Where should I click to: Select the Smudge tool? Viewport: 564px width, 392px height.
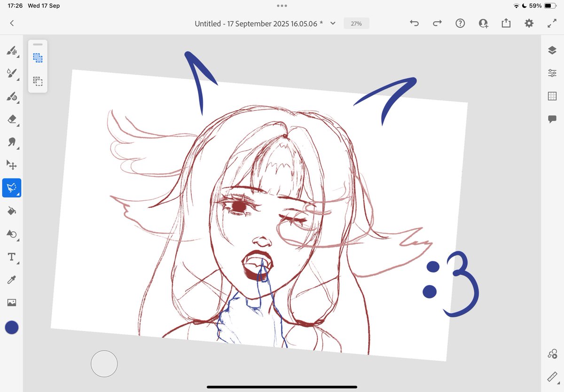click(x=12, y=142)
